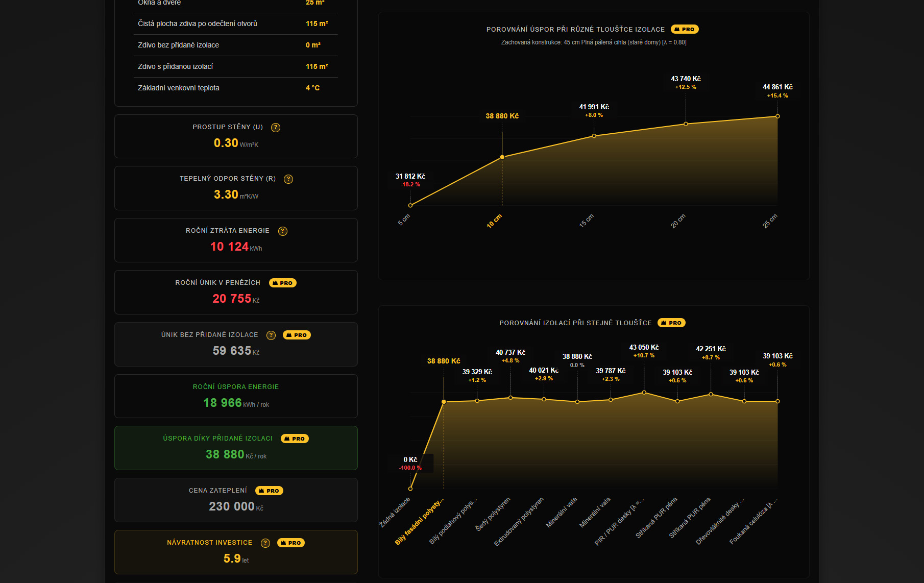Click Zdivo s přidanou izolací row
Screen dimensions: 924x583
click(236, 66)
